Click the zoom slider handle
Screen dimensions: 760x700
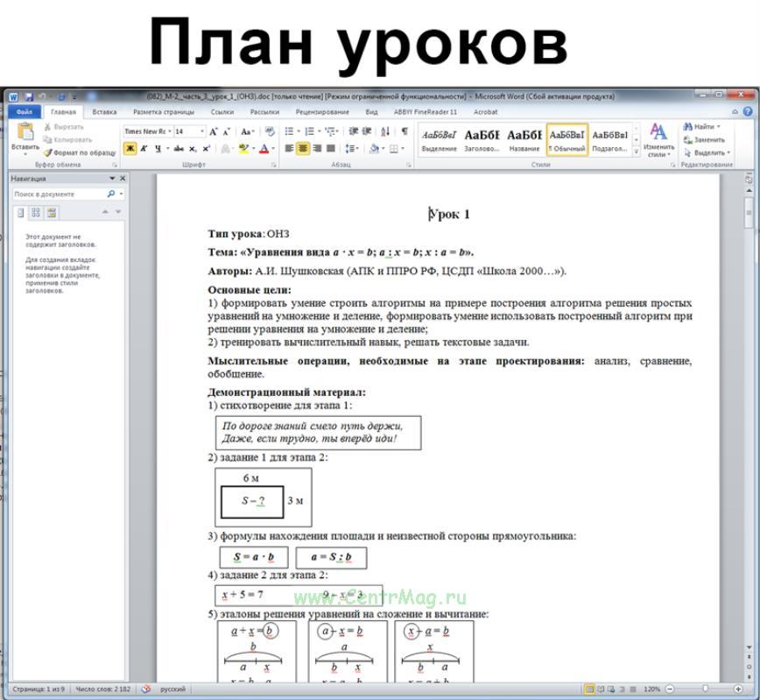click(705, 689)
